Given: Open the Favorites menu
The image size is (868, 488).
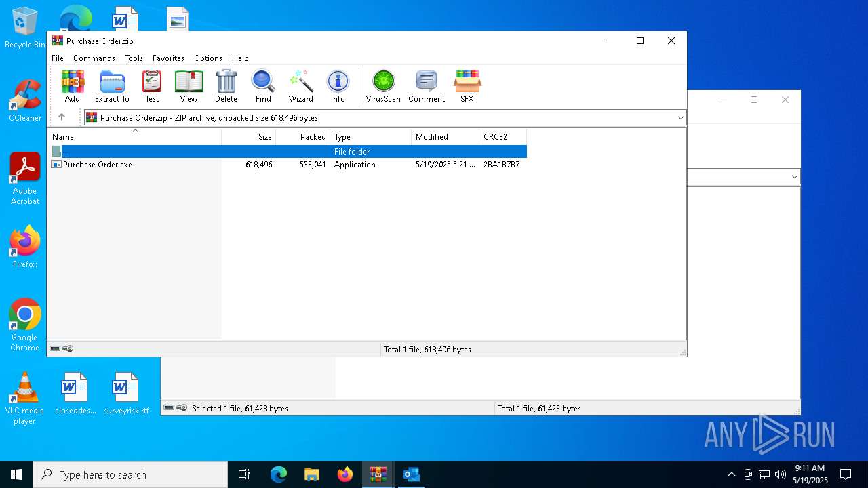Looking at the screenshot, I should [168, 58].
